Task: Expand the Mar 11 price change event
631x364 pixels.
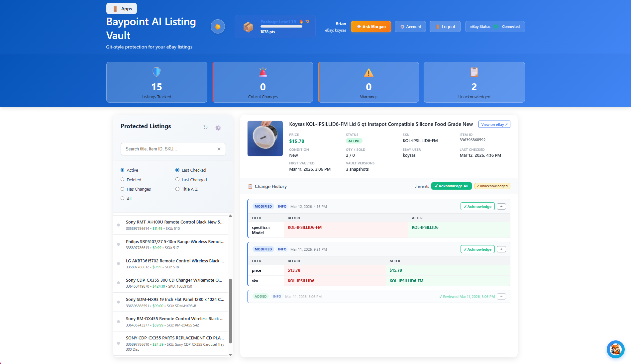Action: pyautogui.click(x=501, y=249)
